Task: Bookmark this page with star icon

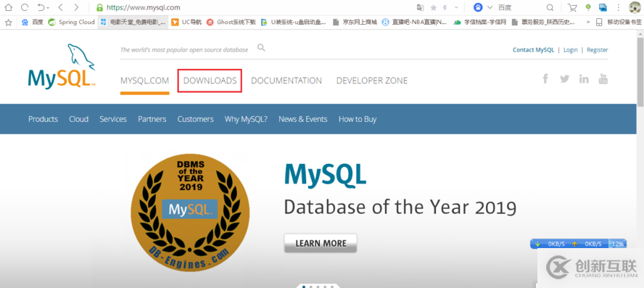Action: coord(433,7)
